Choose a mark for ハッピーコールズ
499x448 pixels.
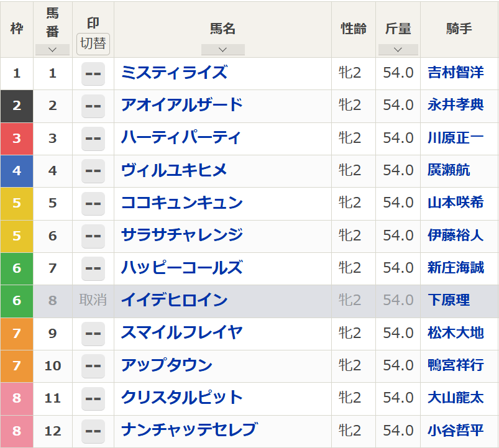tap(93, 268)
